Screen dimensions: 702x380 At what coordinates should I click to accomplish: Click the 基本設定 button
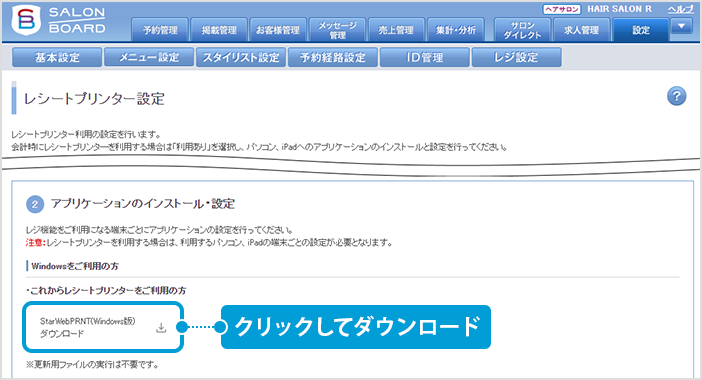pos(57,57)
